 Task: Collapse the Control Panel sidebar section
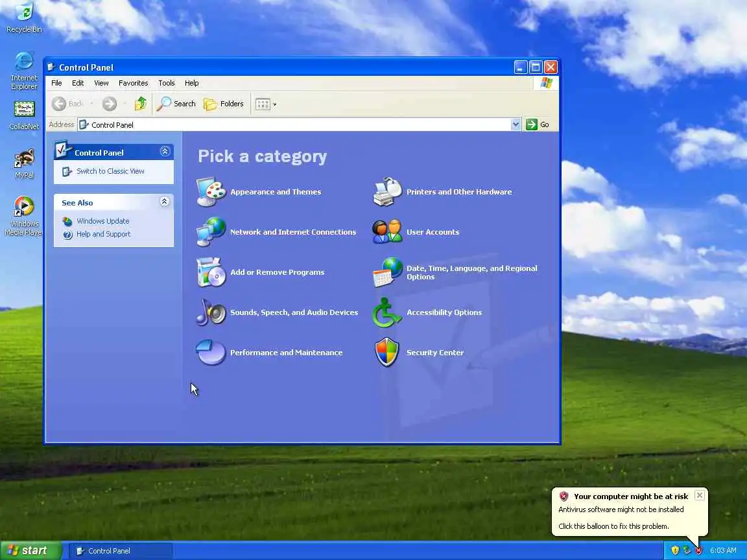165,152
